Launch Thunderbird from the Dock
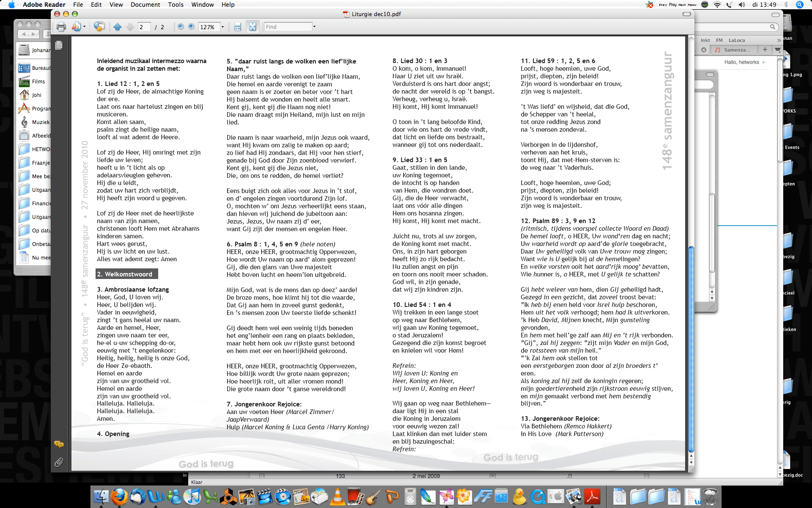The image size is (812, 508). click(137, 497)
